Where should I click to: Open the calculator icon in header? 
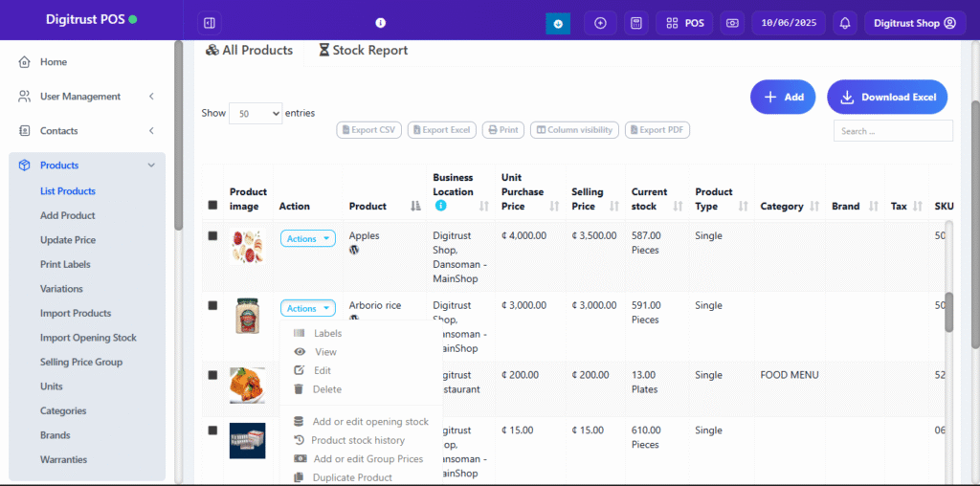click(634, 23)
